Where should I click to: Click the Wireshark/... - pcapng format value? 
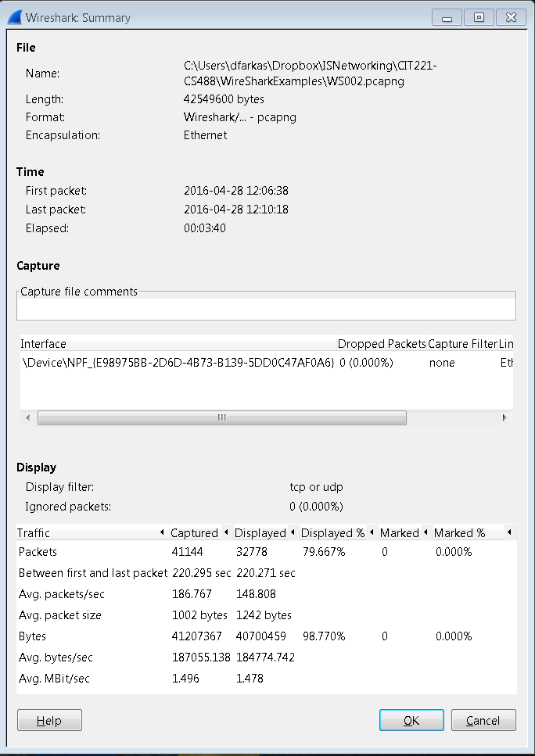(x=240, y=117)
